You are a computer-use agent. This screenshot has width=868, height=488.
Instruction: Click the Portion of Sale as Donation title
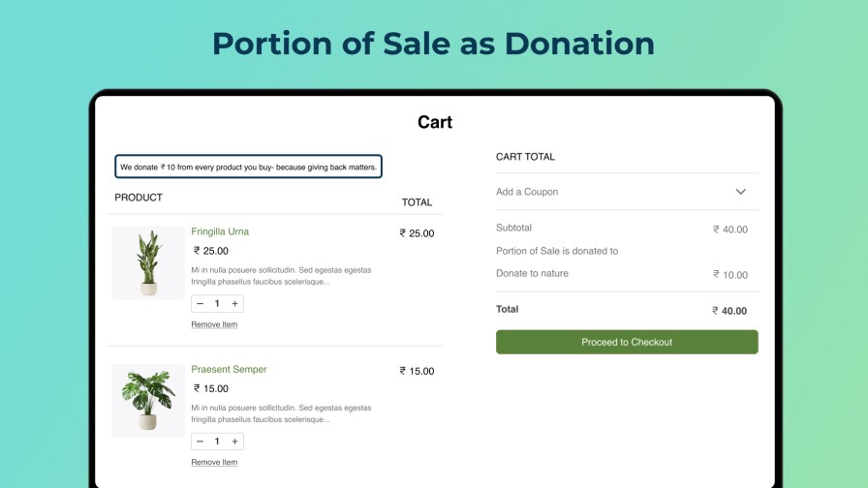pyautogui.click(x=433, y=44)
